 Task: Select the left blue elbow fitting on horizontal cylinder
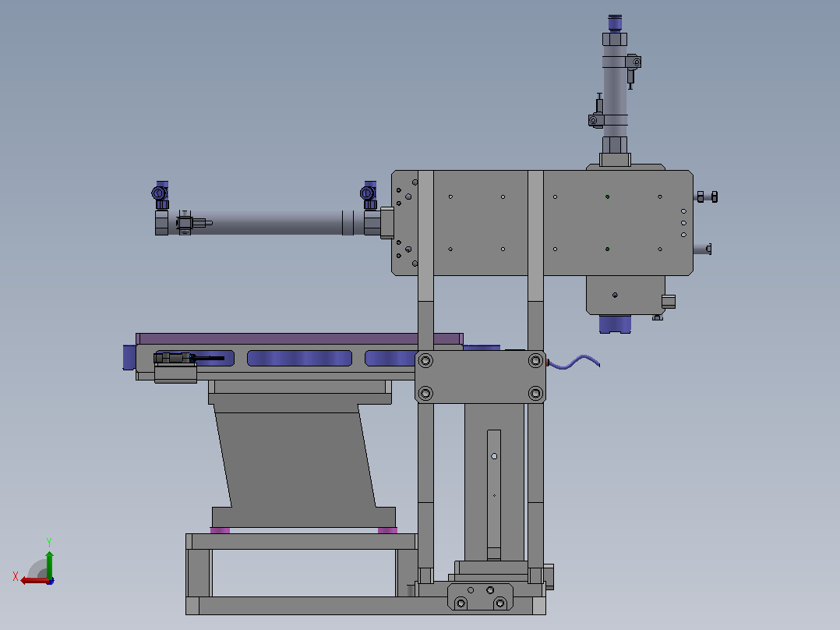(161, 195)
